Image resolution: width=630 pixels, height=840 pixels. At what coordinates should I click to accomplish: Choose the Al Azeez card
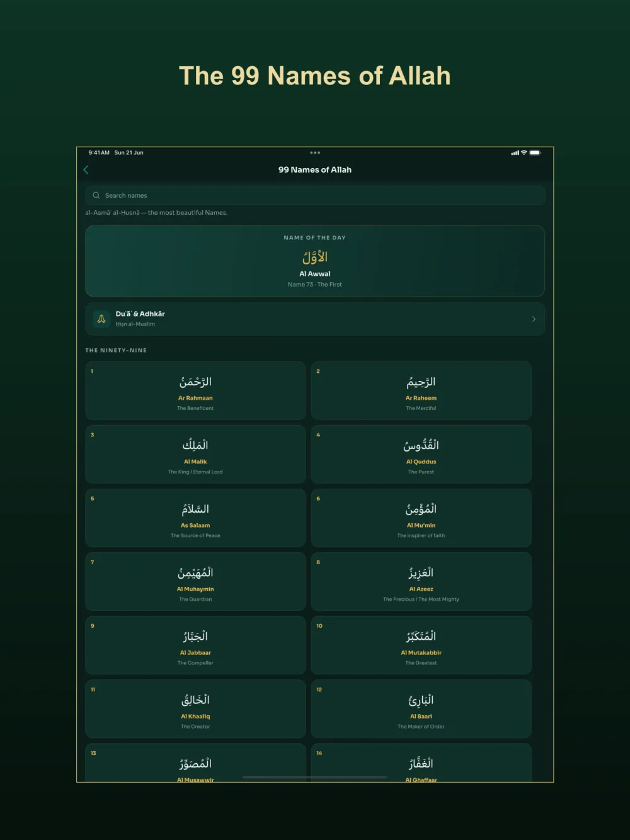[421, 581]
